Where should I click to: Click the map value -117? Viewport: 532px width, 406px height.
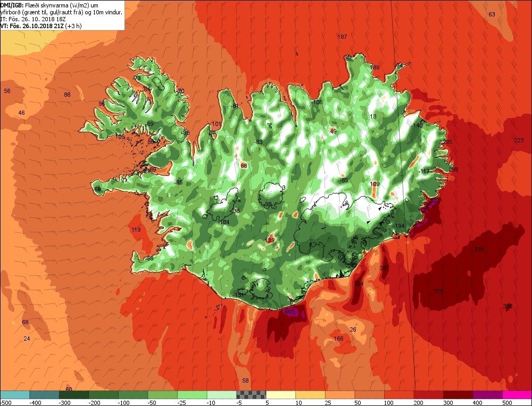pos(423,171)
